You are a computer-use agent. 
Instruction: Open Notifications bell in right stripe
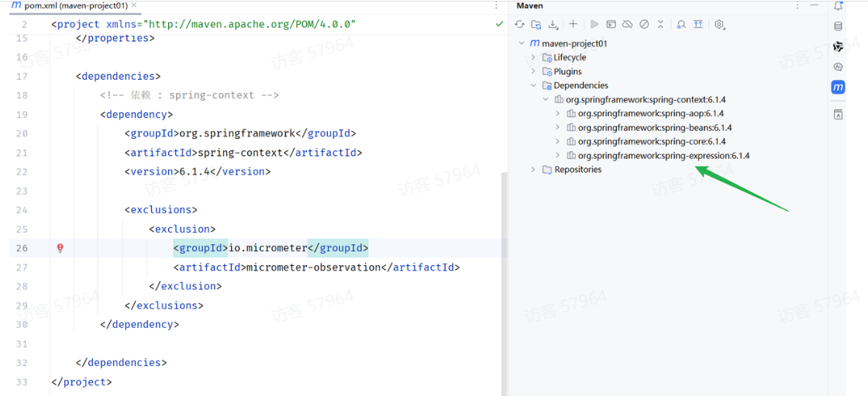[x=838, y=6]
